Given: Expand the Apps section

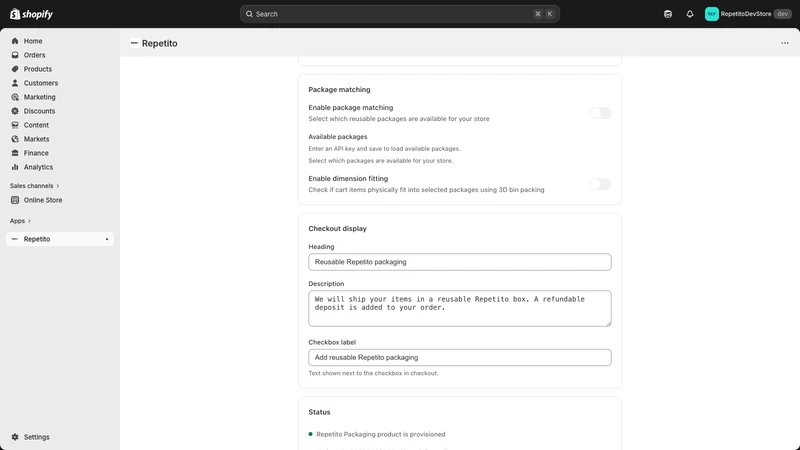Looking at the screenshot, I should [20, 221].
